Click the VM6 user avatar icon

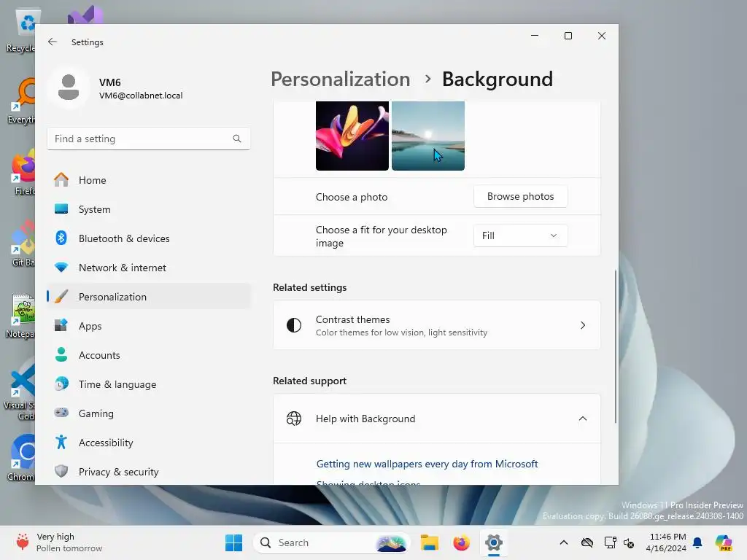point(69,87)
